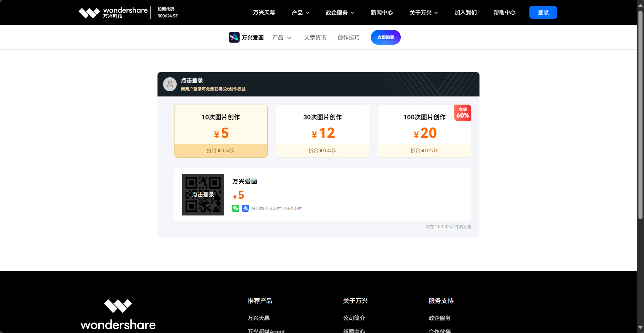Screen dimensions: 644x333
Task: Click the 关于万兴 footer heading
Action: point(355,301)
